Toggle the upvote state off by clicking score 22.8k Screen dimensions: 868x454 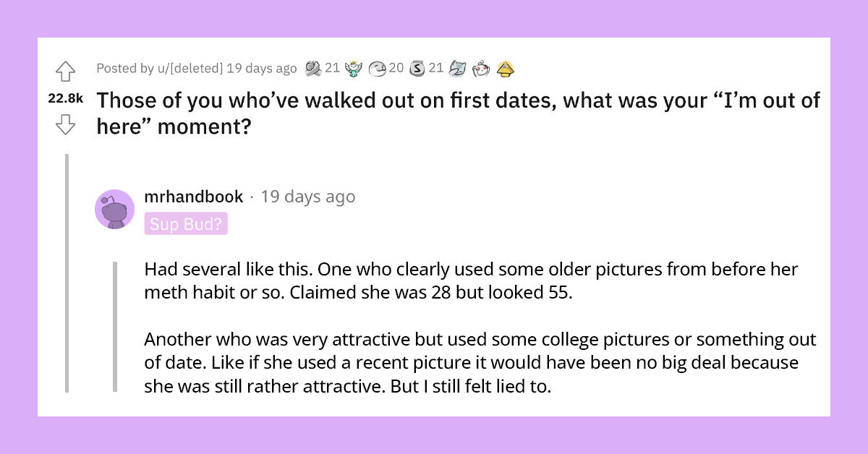pos(66,98)
